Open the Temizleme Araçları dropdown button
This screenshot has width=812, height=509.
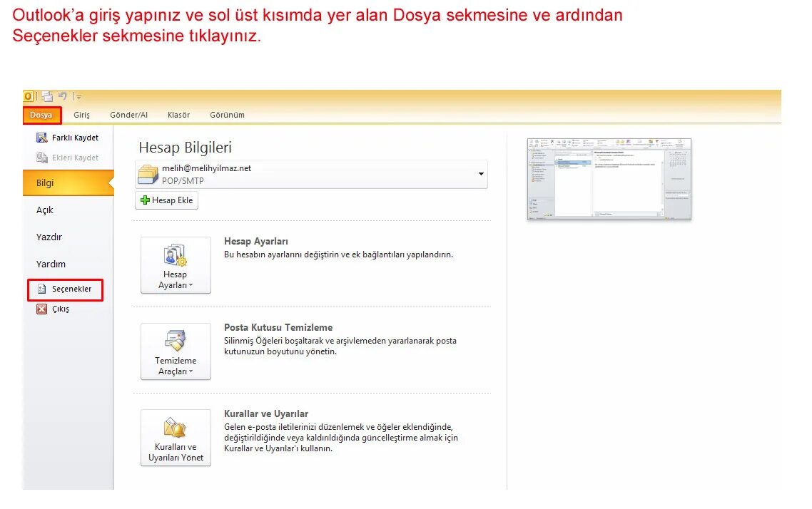[176, 351]
